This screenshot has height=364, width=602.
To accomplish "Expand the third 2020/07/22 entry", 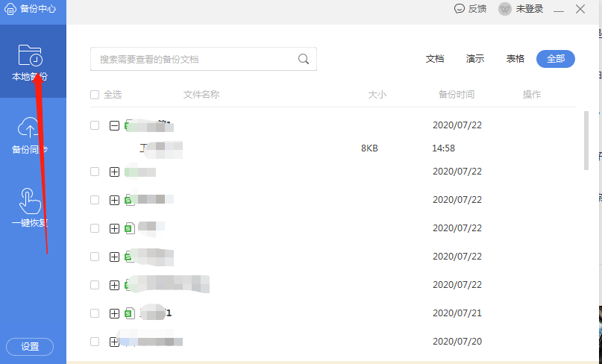I will (114, 200).
